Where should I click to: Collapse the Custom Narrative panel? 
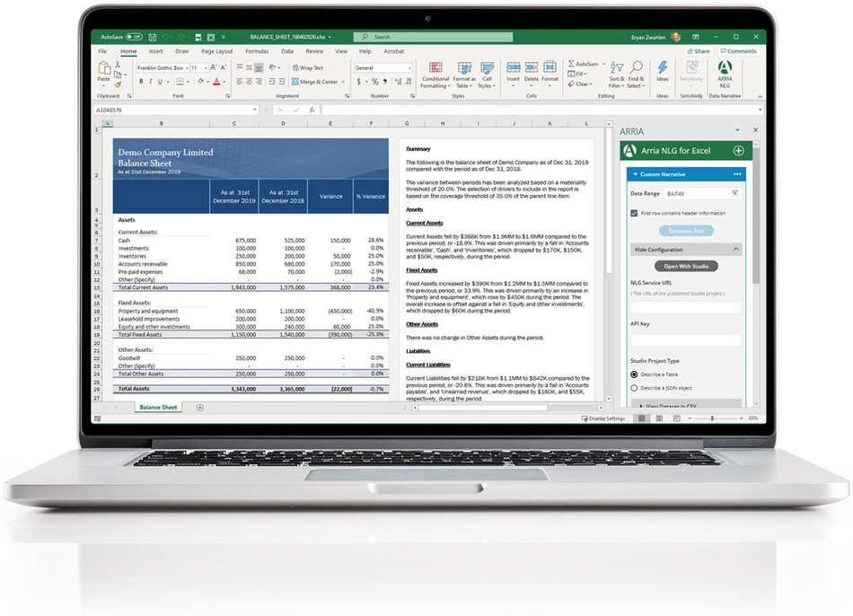[x=635, y=174]
